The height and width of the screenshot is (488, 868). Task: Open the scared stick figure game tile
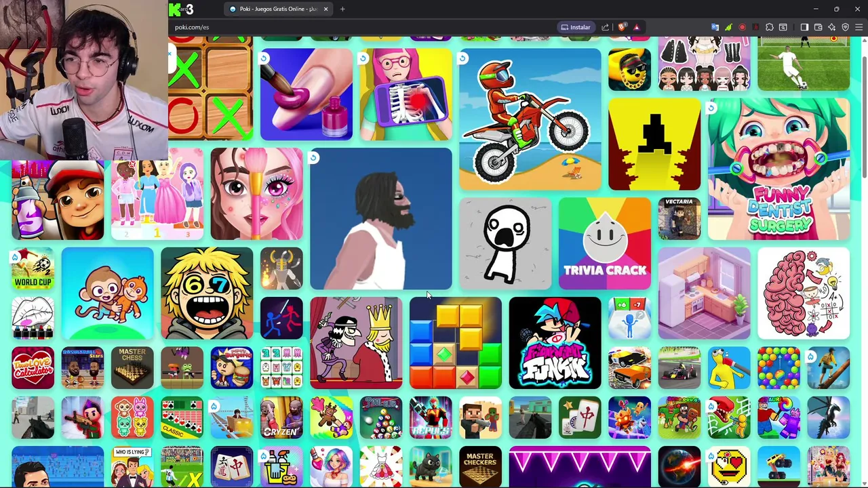pyautogui.click(x=505, y=244)
